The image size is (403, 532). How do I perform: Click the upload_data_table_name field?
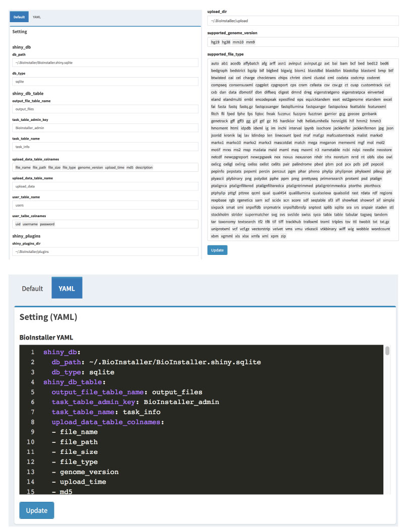105,186
